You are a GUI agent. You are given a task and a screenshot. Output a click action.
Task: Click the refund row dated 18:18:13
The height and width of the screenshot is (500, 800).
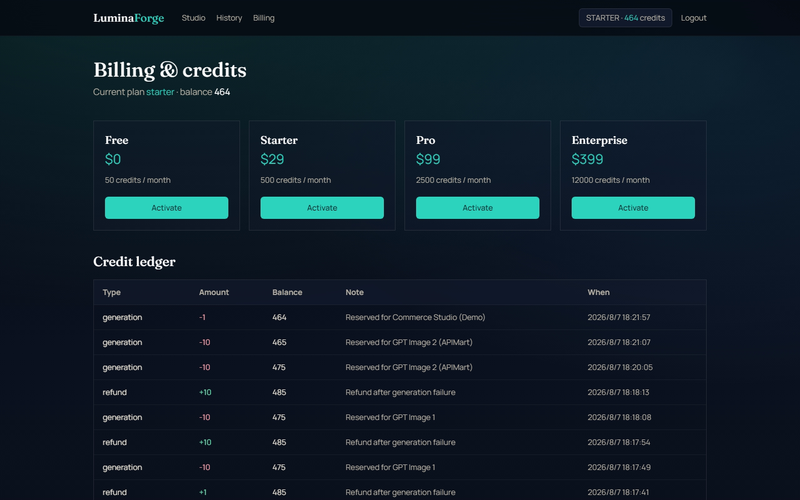coord(400,392)
